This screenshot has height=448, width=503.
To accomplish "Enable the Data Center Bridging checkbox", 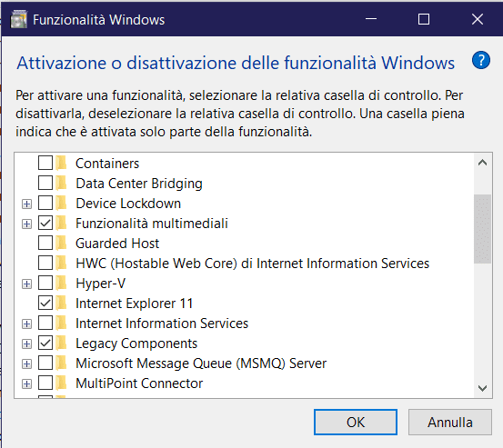I will 45,183.
